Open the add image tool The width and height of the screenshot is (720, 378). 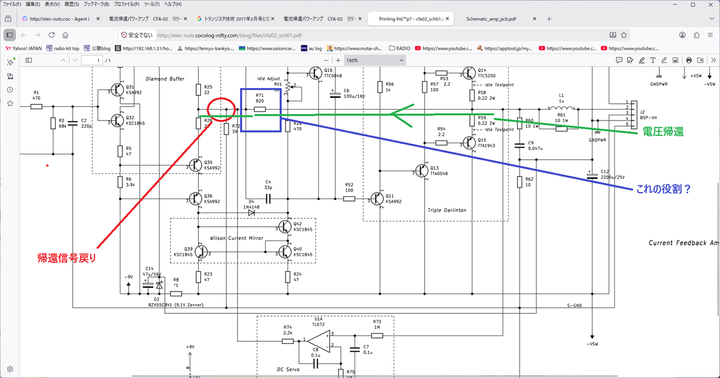675,60
